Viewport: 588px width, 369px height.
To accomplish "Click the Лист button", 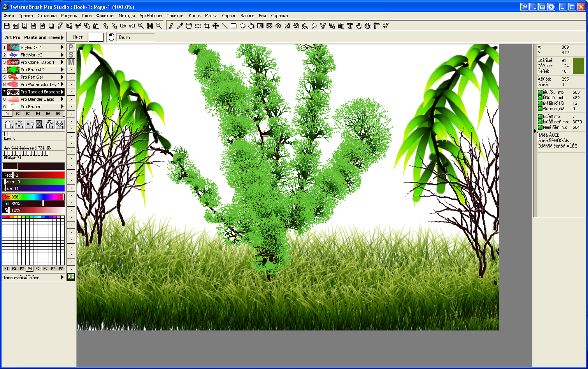I will coord(77,37).
